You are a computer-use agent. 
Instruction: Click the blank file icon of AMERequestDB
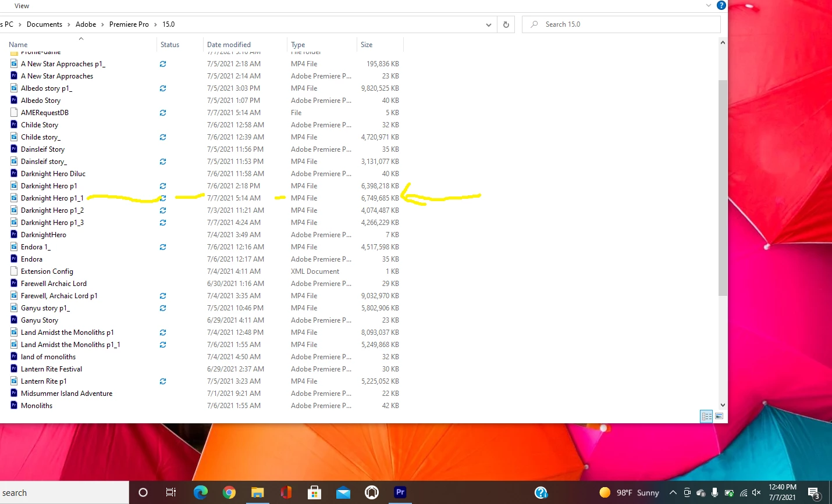point(14,113)
